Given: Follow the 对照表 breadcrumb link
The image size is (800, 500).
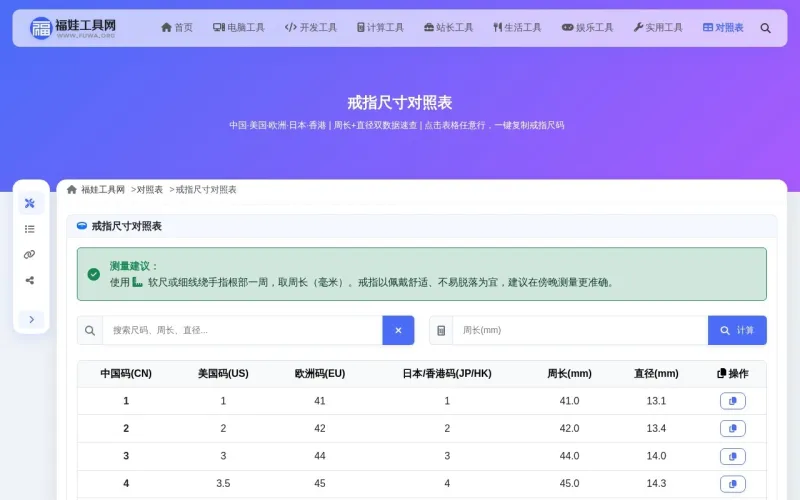Looking at the screenshot, I should pyautogui.click(x=149, y=190).
